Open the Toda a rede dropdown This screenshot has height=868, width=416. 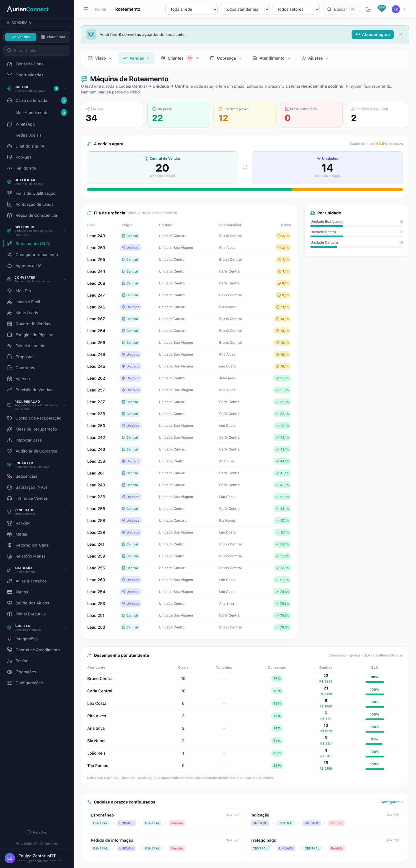click(192, 10)
